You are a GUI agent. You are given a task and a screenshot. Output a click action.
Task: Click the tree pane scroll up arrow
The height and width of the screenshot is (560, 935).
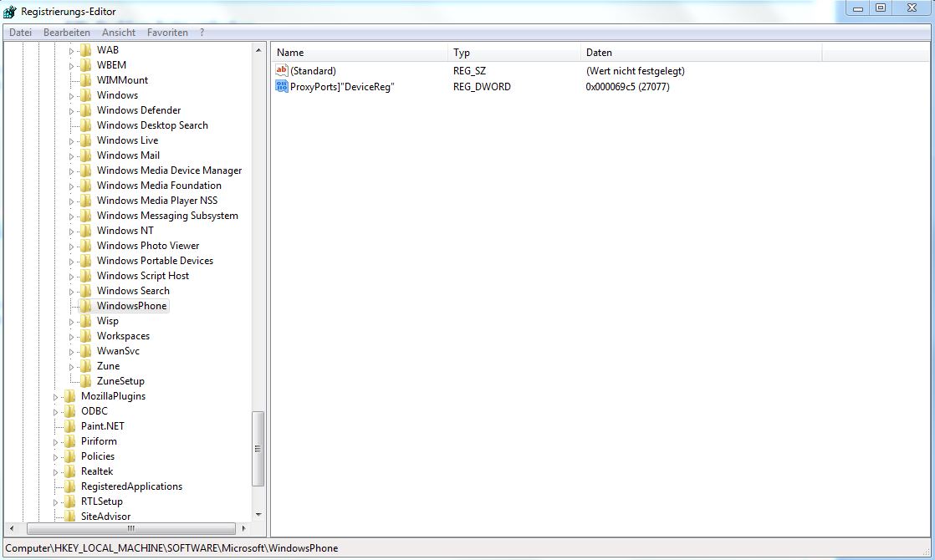[258, 50]
